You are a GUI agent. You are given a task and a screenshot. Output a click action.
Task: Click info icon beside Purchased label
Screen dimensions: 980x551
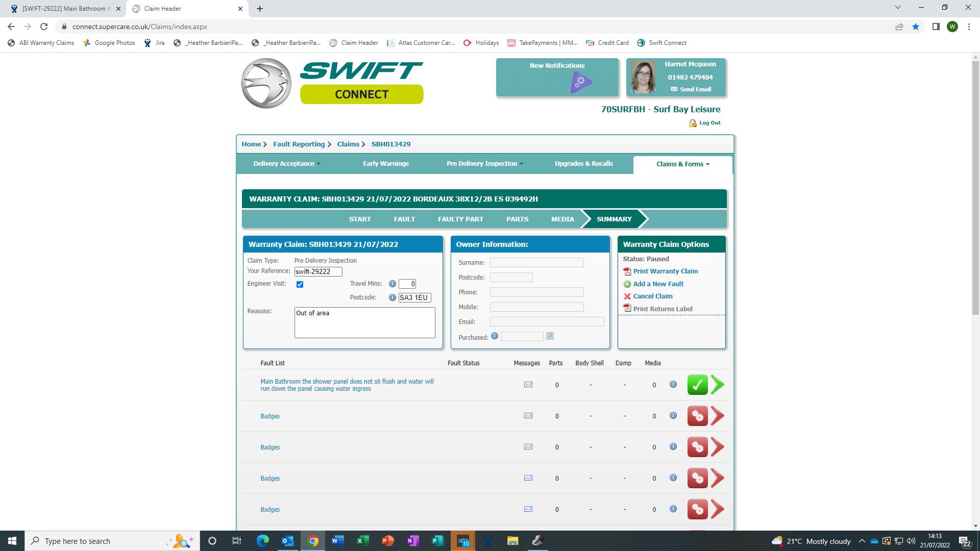click(x=495, y=336)
